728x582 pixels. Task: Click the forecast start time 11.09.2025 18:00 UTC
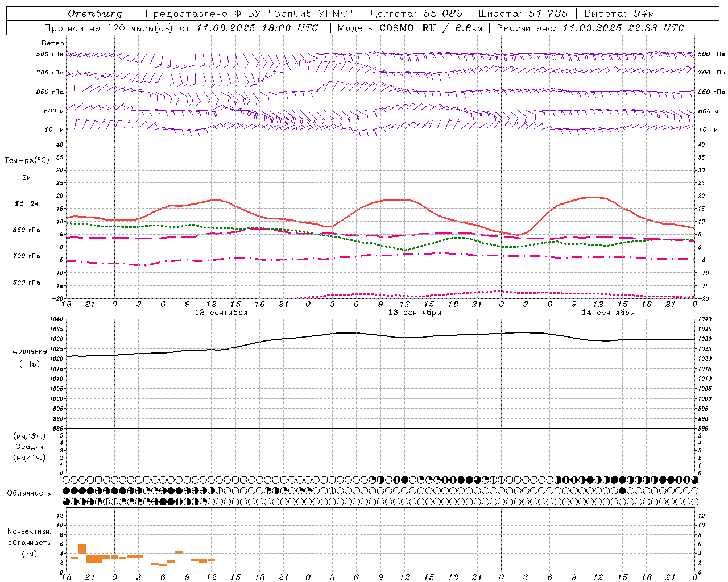257,28
